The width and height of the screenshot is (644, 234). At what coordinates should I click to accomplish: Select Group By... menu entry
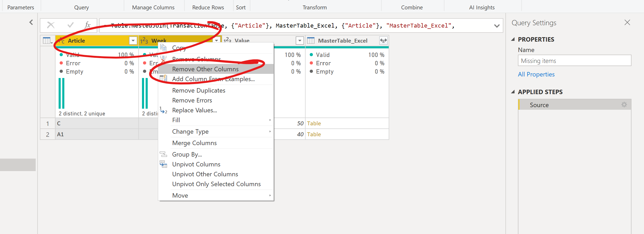[x=216, y=154]
